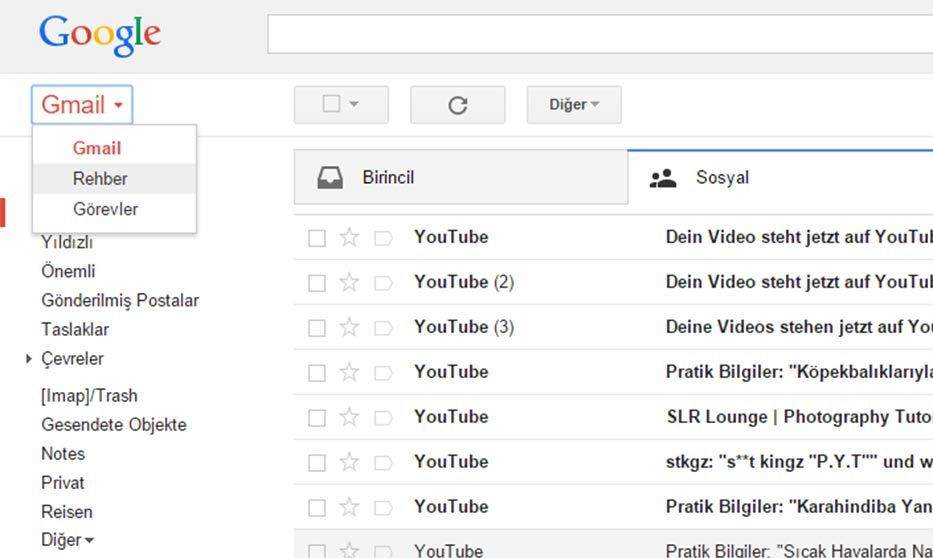Image resolution: width=933 pixels, height=558 pixels.
Task: Choose Gmail in the dropdown menu
Action: [97, 148]
